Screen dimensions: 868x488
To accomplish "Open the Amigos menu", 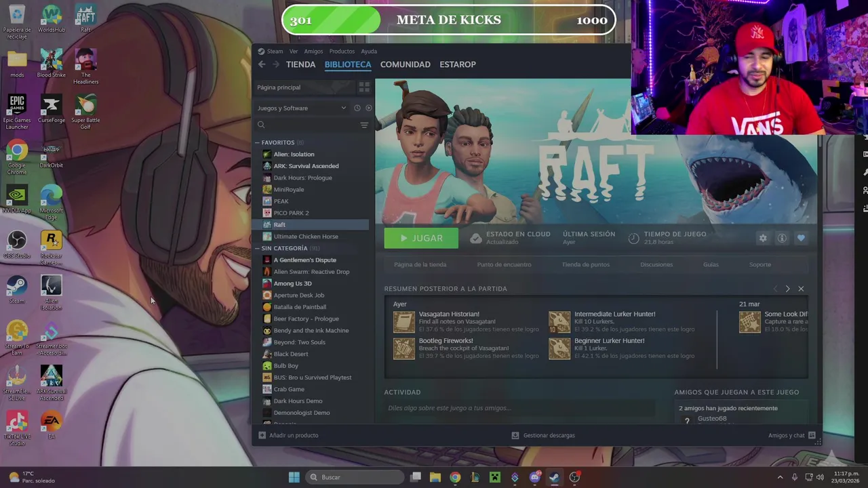I will [313, 52].
